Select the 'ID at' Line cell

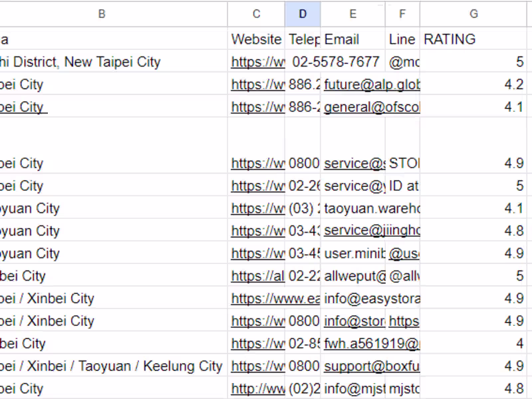tap(402, 186)
